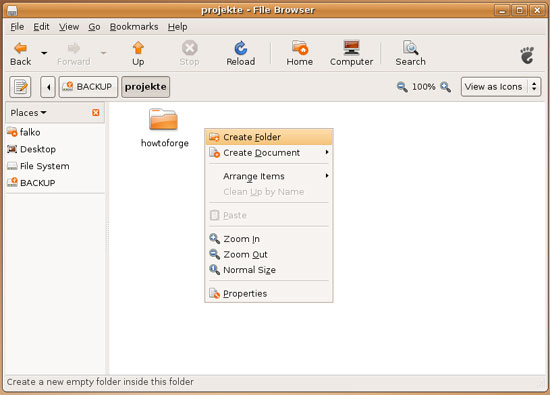Open the Search tool in toolbar
This screenshot has height=395, width=550.
(410, 54)
